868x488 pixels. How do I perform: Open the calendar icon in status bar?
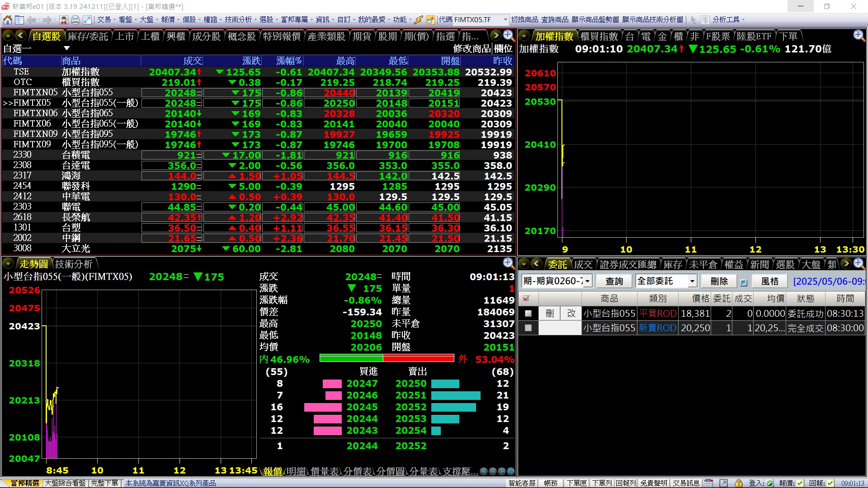(709, 483)
